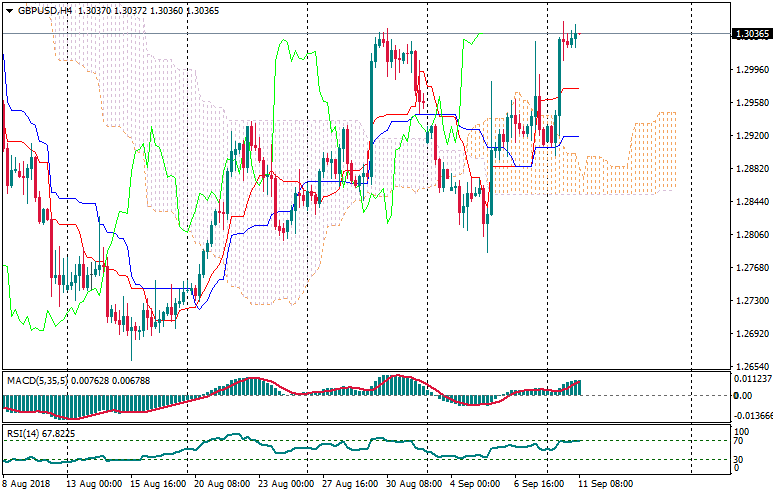Click the RSI 70 level on scale

click(x=740, y=441)
